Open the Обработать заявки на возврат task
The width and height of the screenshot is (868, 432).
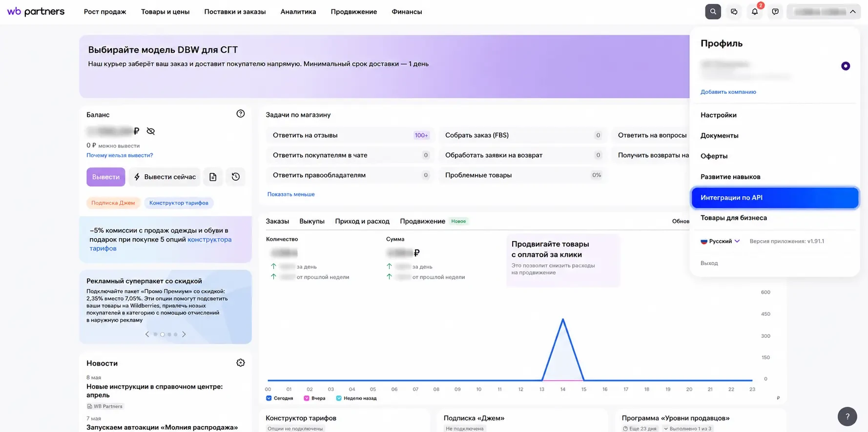click(522, 155)
